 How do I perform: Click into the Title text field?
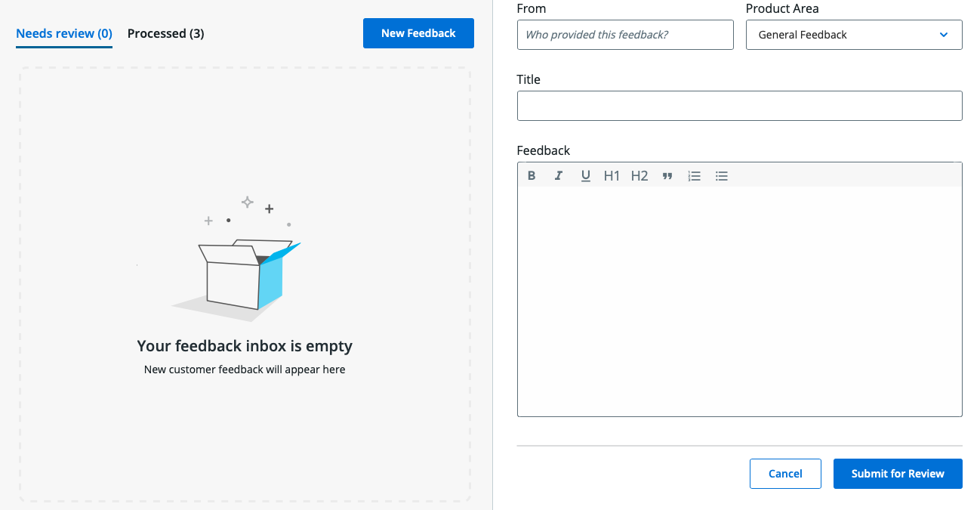pyautogui.click(x=739, y=106)
